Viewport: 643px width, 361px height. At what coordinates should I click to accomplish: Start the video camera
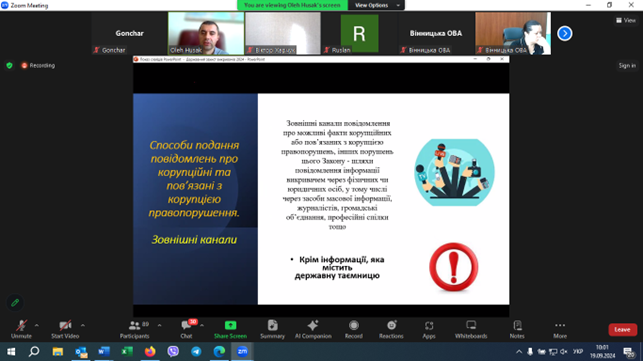65,329
